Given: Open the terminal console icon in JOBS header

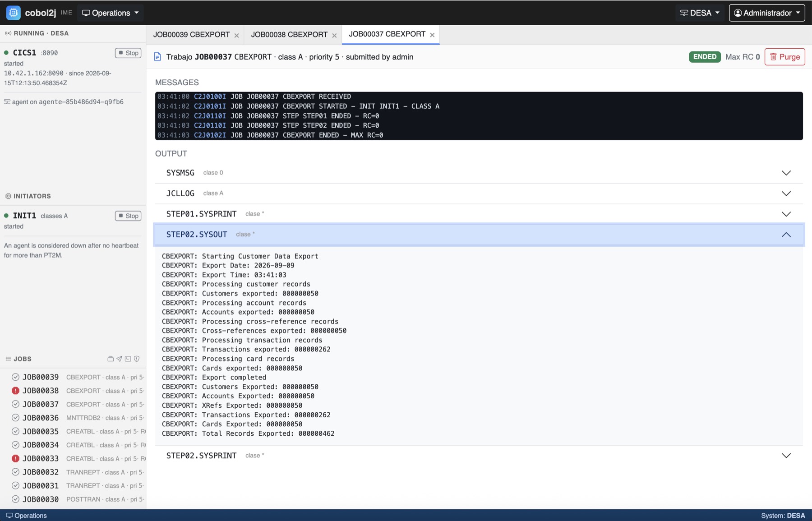Looking at the screenshot, I should pos(128,359).
